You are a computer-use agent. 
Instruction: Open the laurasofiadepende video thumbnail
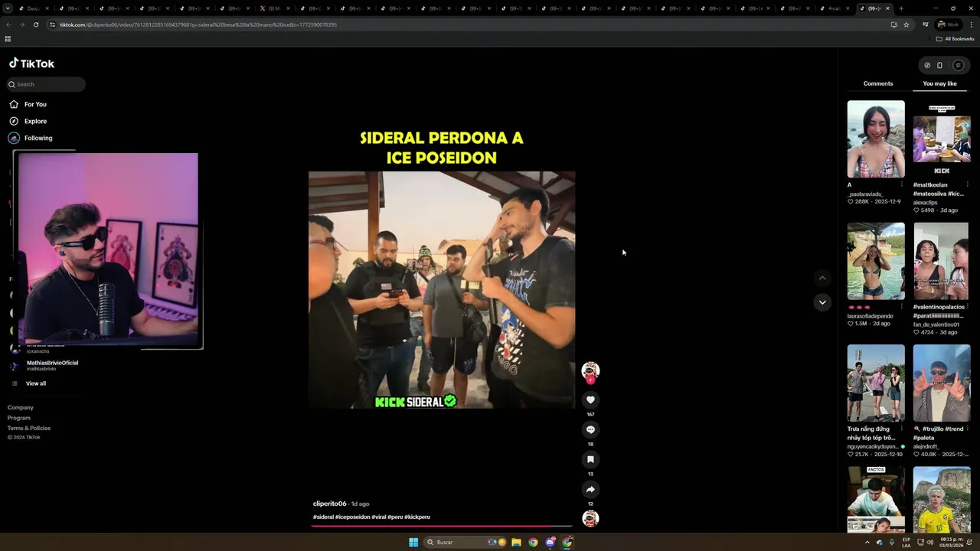876,261
